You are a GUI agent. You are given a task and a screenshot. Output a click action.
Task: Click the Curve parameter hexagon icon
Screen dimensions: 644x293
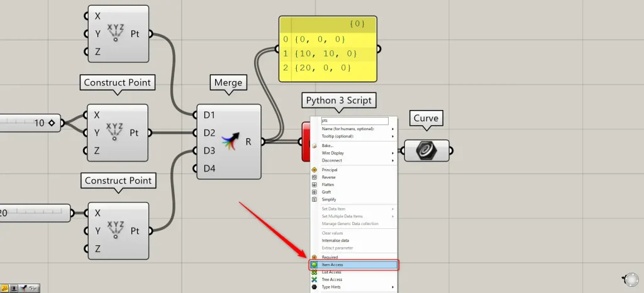tap(427, 151)
